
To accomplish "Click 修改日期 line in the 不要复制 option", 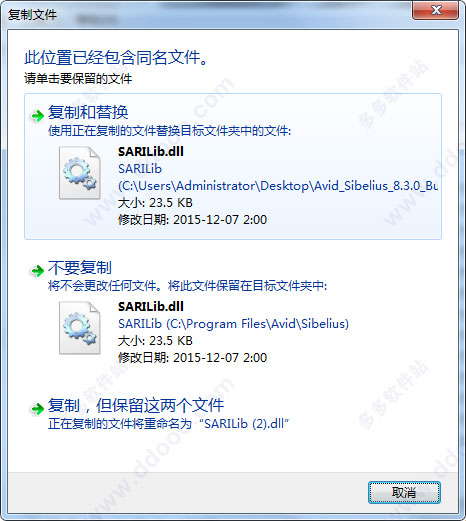I will coord(192,358).
